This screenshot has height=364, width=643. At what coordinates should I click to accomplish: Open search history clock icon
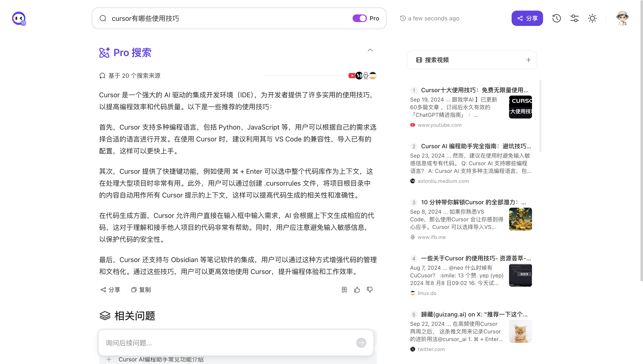(556, 18)
